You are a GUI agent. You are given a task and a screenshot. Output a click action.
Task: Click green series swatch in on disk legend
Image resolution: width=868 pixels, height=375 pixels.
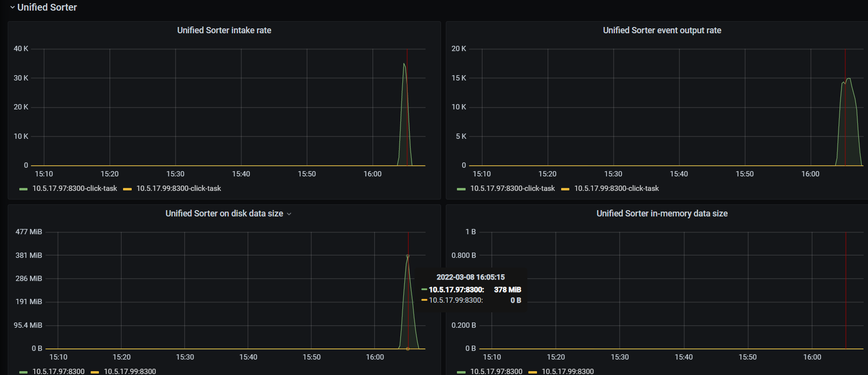pyautogui.click(x=23, y=372)
